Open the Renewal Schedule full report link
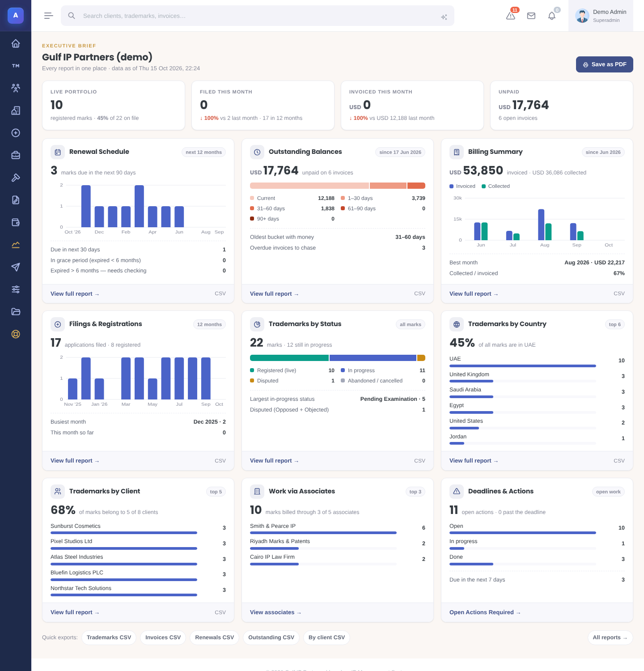This screenshot has height=671, width=644. point(75,294)
